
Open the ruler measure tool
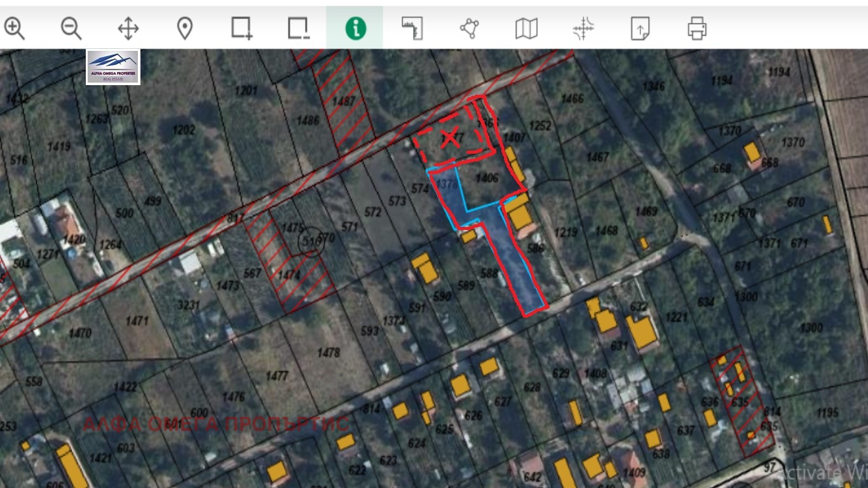412,29
